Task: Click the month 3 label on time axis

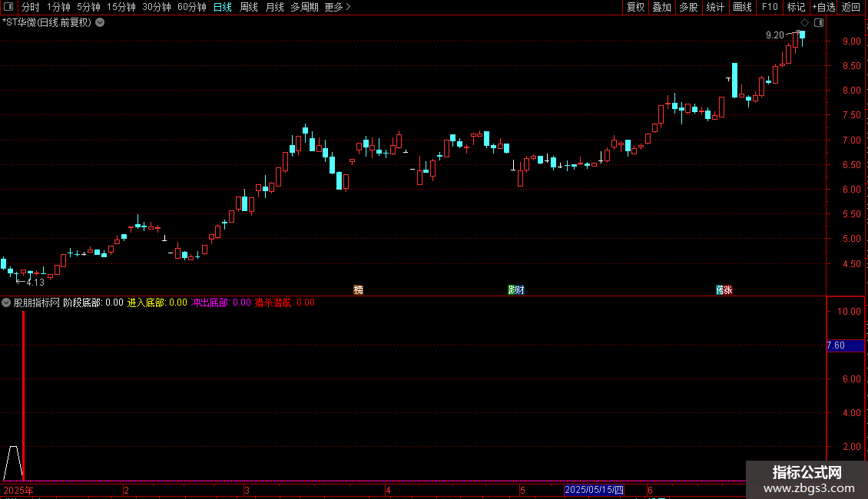Action: coord(247,490)
